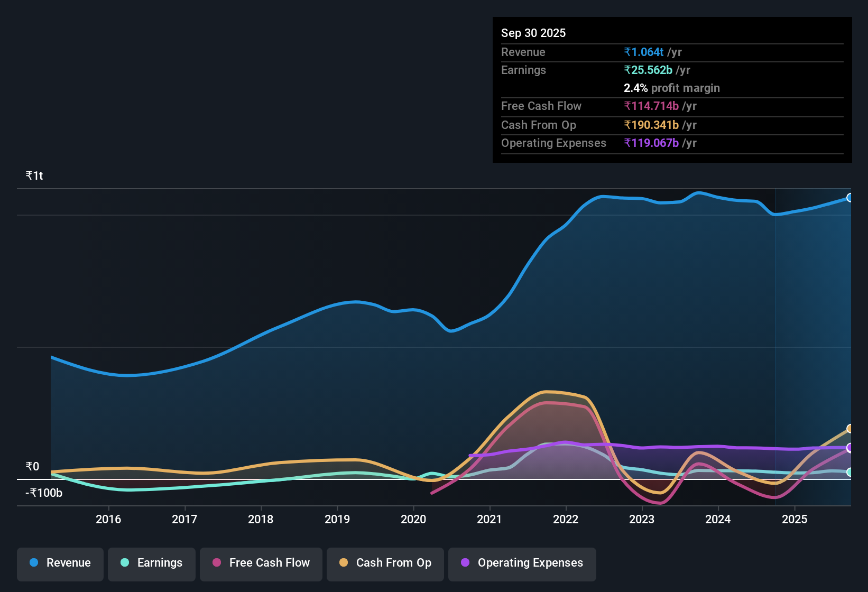Toggle the Revenue series visibility
This screenshot has width=868, height=592.
tap(60, 563)
